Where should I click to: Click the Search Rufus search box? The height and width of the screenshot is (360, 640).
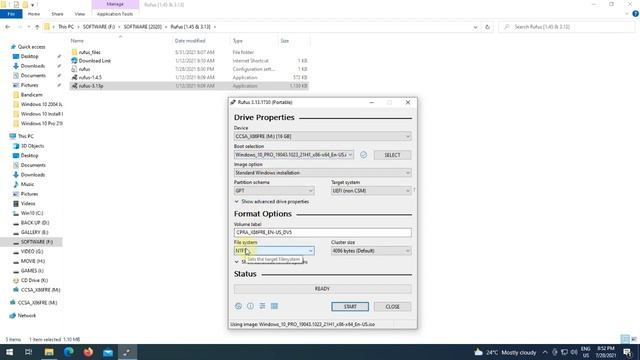point(567,27)
